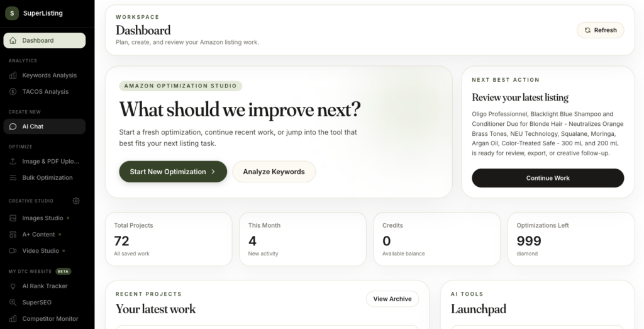
Task: Click the SuperListing logo badge
Action: (x=12, y=13)
